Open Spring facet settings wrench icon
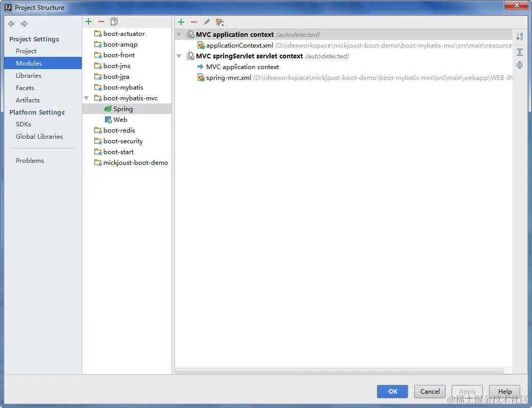The width and height of the screenshot is (532, 408). pos(219,23)
